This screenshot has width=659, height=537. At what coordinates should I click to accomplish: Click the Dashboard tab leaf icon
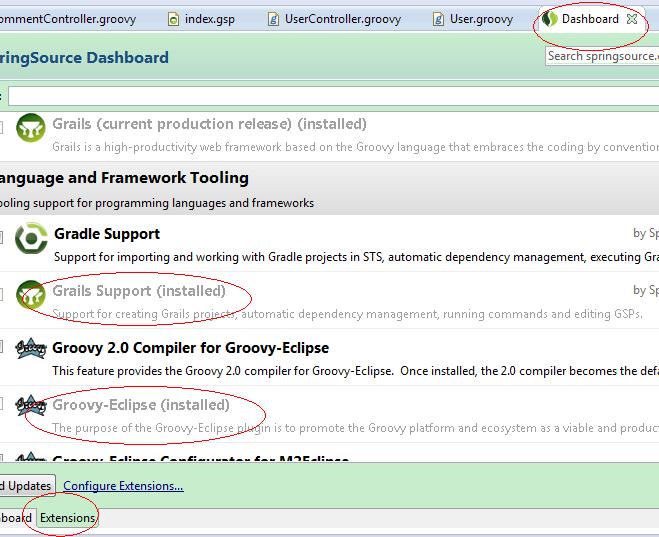click(550, 19)
